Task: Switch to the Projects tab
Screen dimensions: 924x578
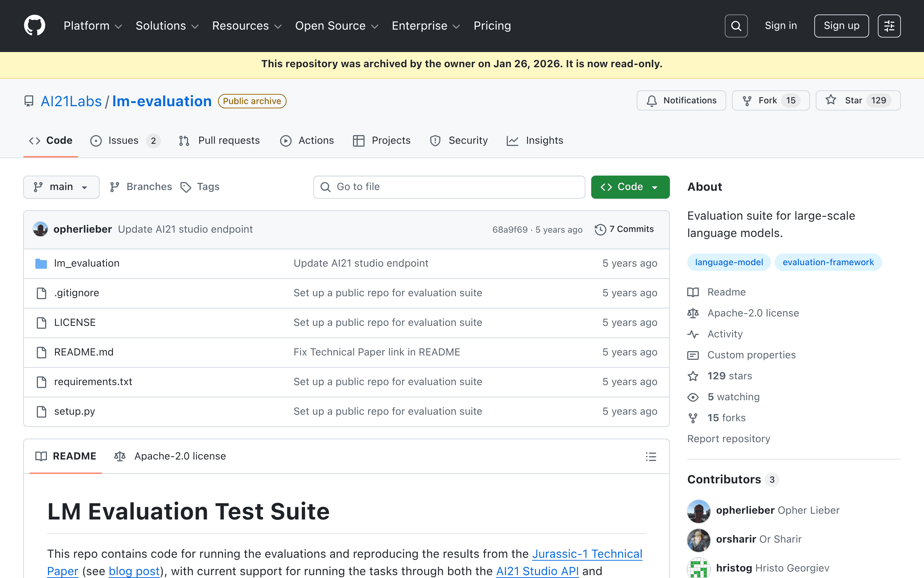Action: click(x=382, y=141)
